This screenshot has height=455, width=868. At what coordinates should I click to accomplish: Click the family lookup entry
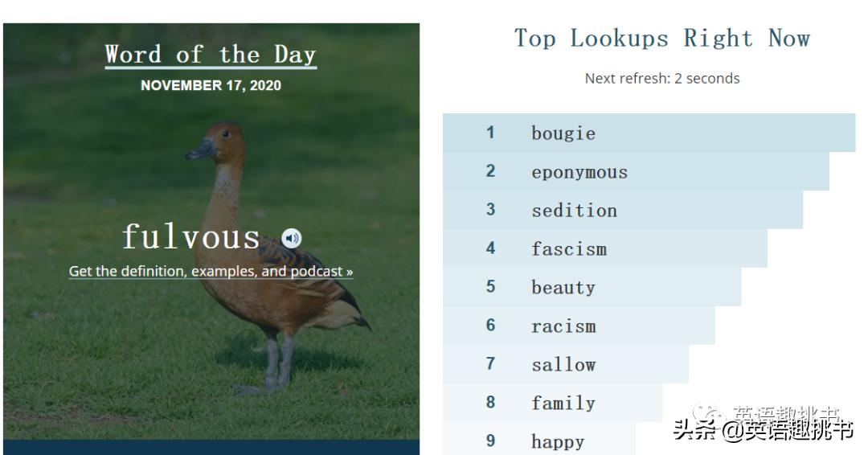click(x=563, y=403)
